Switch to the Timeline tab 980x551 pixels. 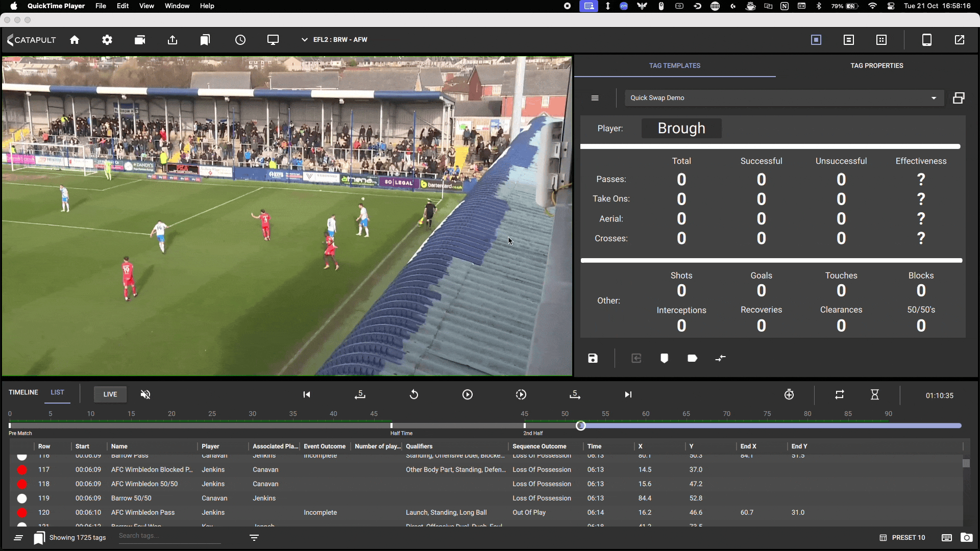click(x=23, y=392)
